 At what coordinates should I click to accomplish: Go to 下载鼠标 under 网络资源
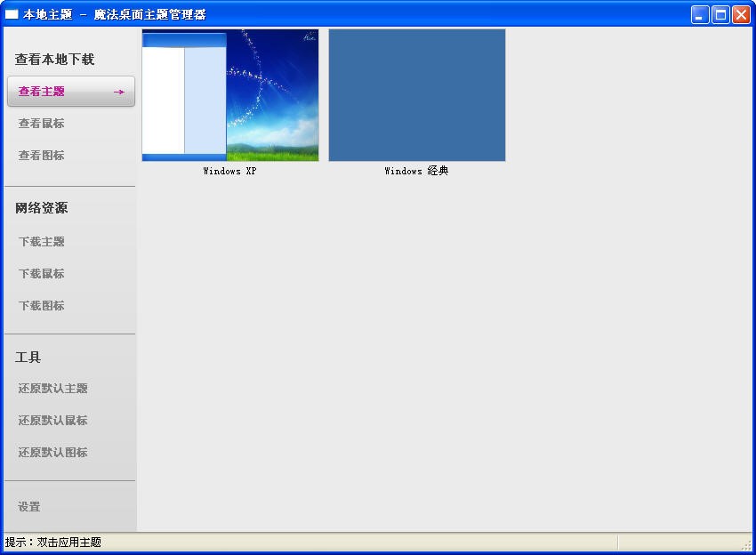coord(42,273)
